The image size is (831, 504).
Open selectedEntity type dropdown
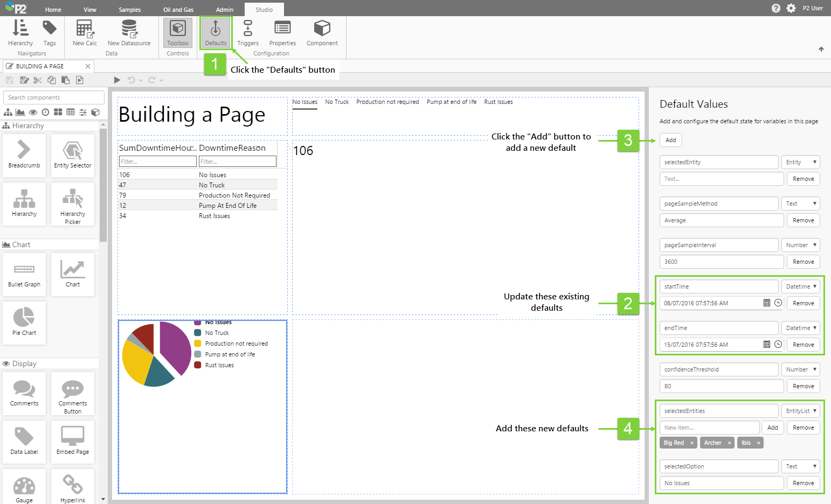click(800, 162)
